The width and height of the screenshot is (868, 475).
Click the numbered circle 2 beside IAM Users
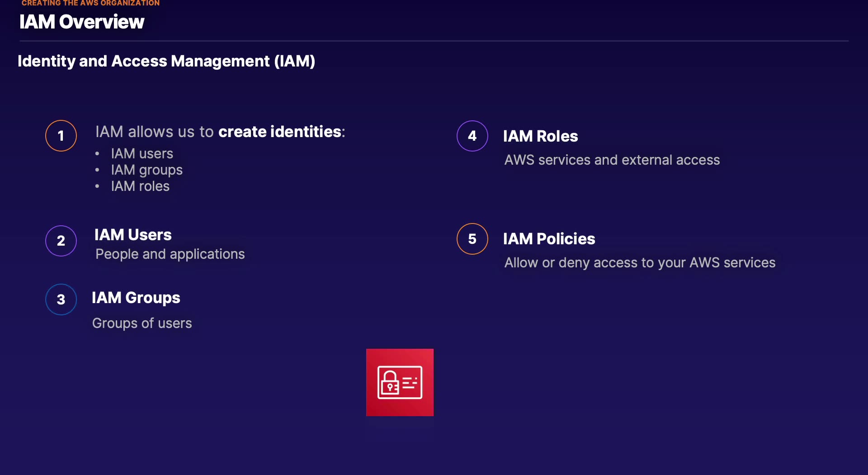[61, 241]
